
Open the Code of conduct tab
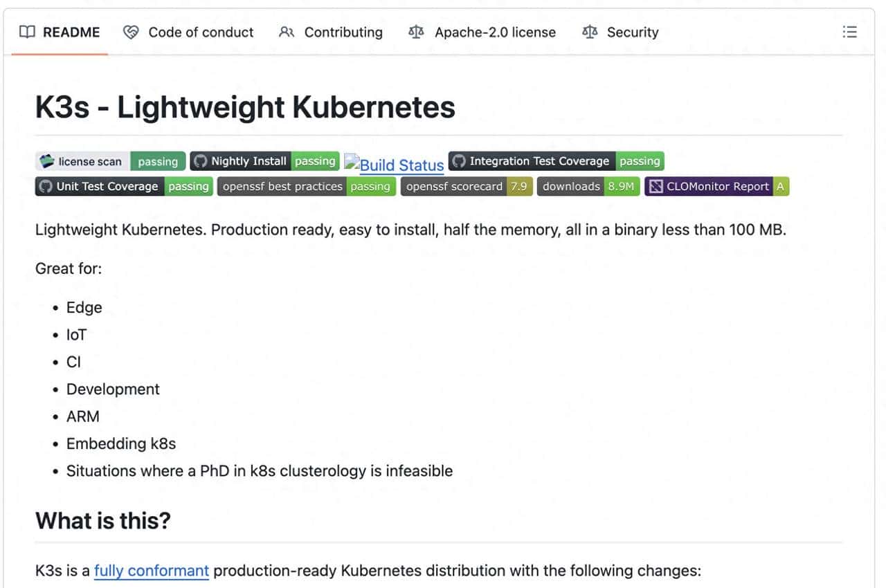pos(201,32)
